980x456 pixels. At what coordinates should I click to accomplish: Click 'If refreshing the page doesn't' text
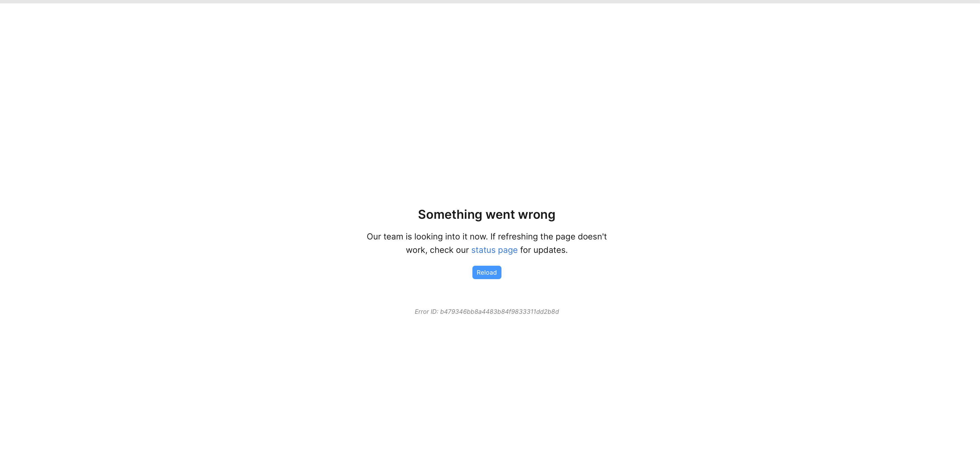coord(548,237)
